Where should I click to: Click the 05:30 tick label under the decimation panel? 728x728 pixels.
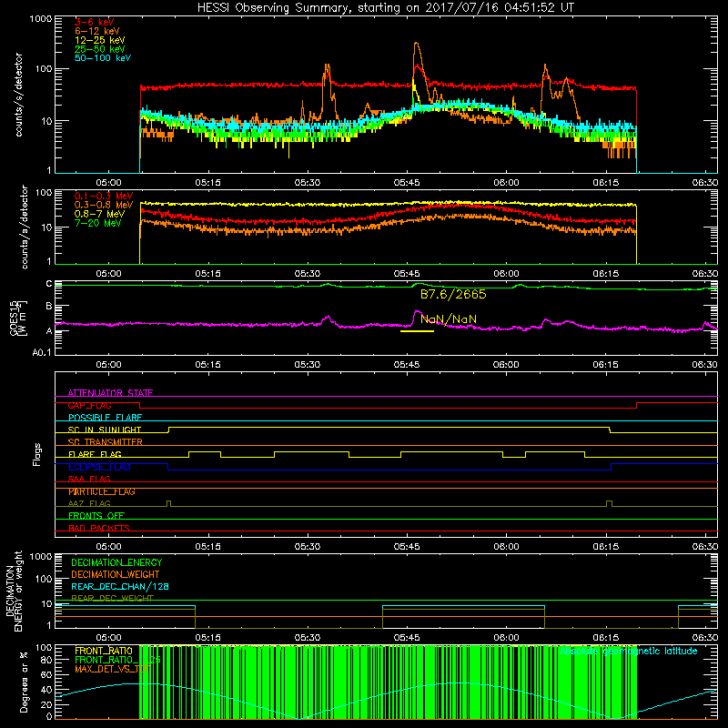pyautogui.click(x=308, y=638)
